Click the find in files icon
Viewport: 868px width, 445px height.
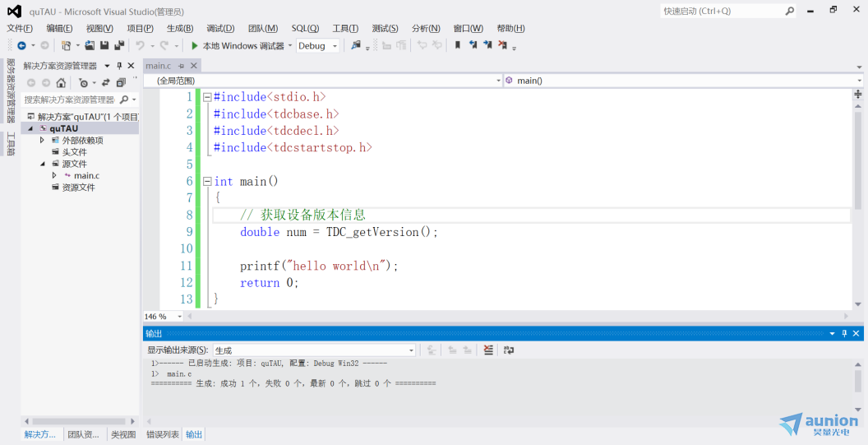coord(356,45)
